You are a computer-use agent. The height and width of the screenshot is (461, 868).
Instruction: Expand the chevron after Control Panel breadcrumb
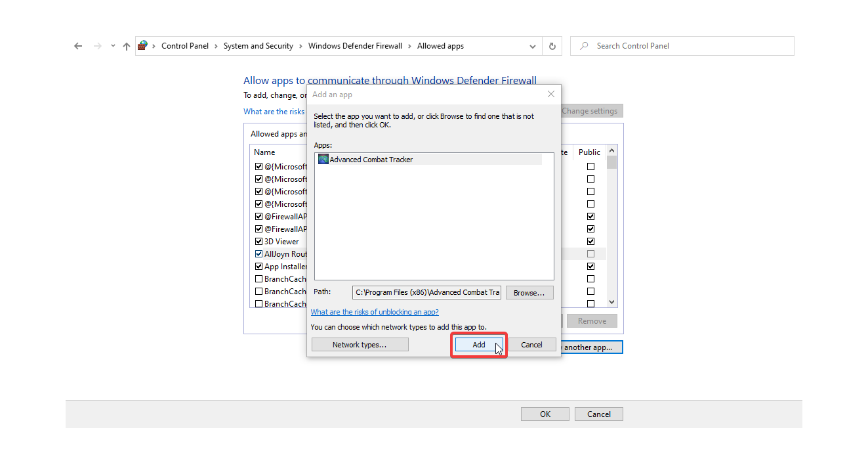(x=216, y=46)
